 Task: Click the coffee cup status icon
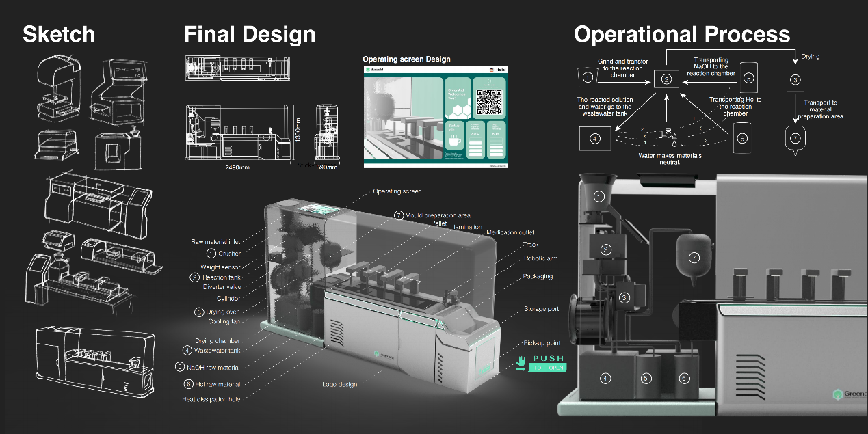(453, 140)
